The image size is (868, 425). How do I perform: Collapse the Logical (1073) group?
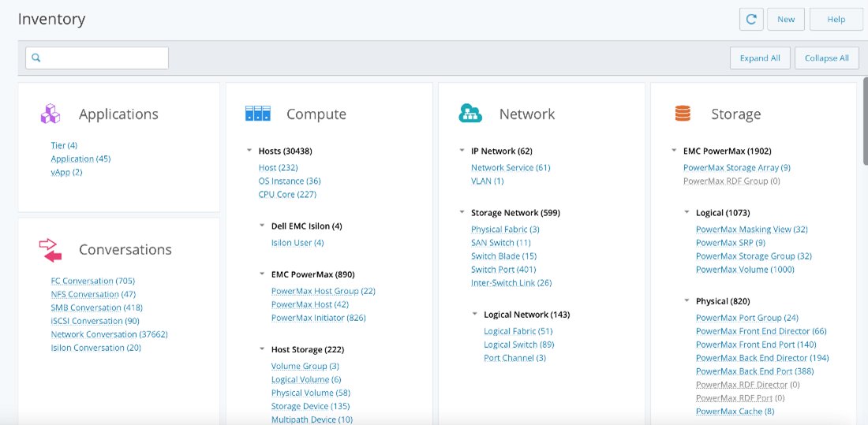687,213
